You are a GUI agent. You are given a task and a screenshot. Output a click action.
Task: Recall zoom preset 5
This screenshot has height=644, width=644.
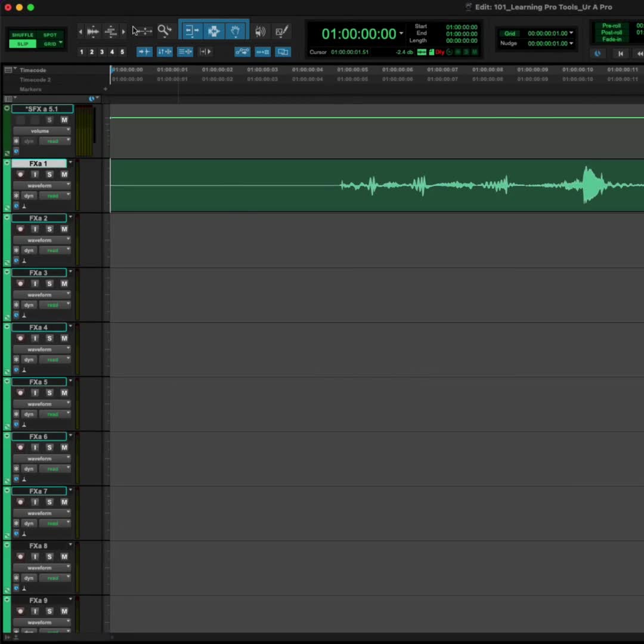click(122, 52)
